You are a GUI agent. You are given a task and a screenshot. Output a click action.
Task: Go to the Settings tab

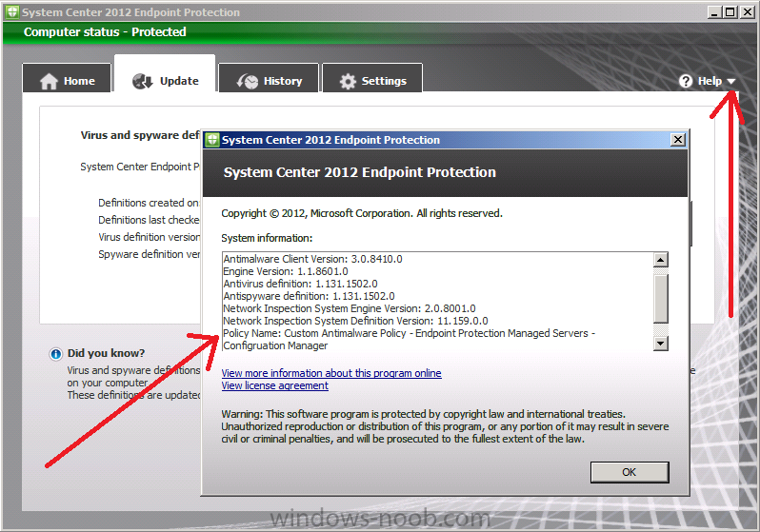[372, 78]
